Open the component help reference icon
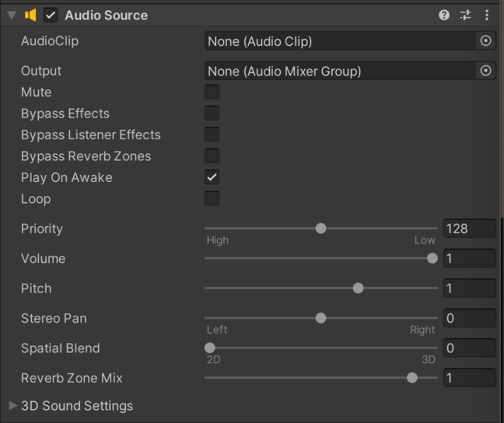 [444, 15]
